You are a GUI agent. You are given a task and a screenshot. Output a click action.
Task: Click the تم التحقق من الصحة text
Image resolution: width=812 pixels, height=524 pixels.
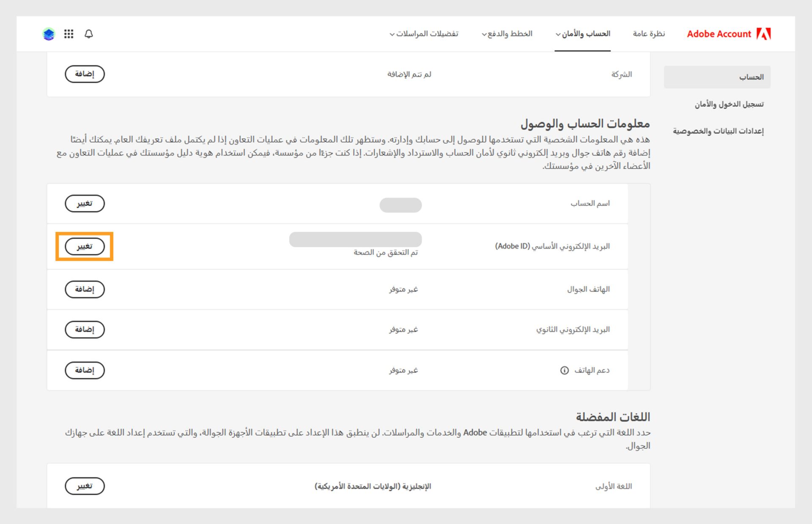click(386, 252)
